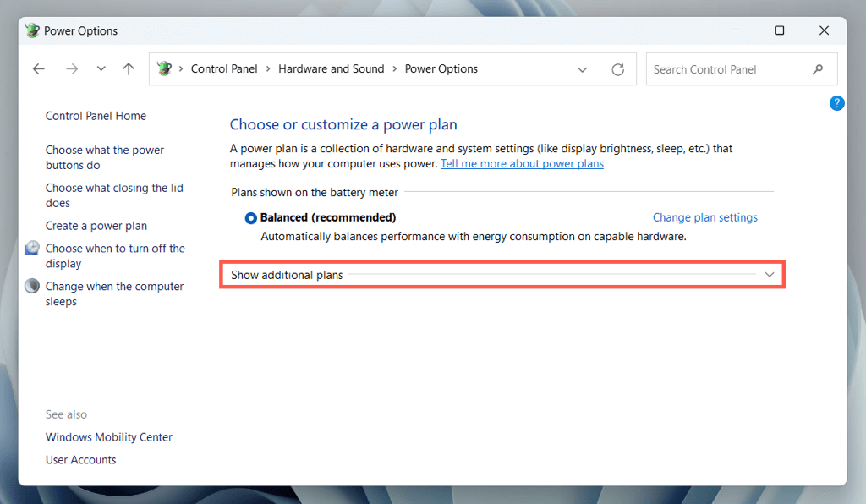Click the Power Options title bar icon
This screenshot has width=866, height=504.
pyautogui.click(x=32, y=30)
